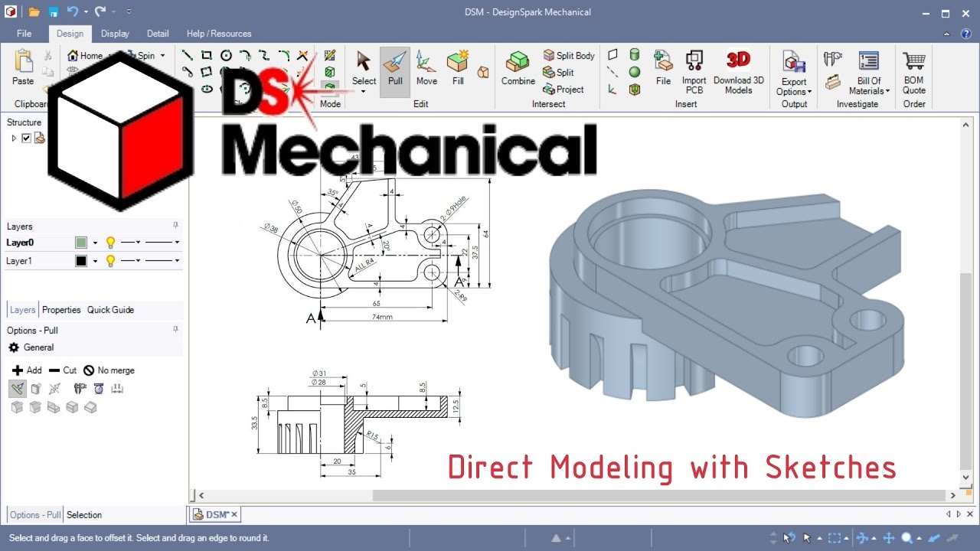The height and width of the screenshot is (551, 980).
Task: Click the Project tool
Action: pyautogui.click(x=563, y=90)
